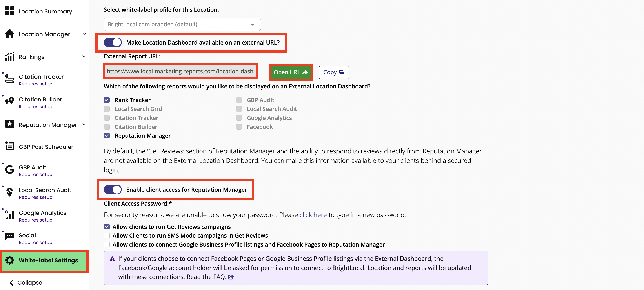Check Allow SMS Mode campaigns checkbox
Screen dimensions: 644x290
107,236
